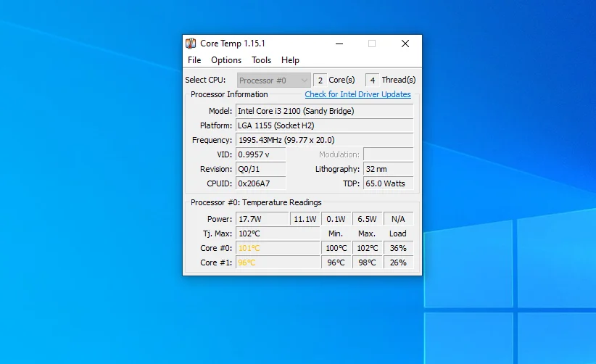Click the Power value N/A

398,219
